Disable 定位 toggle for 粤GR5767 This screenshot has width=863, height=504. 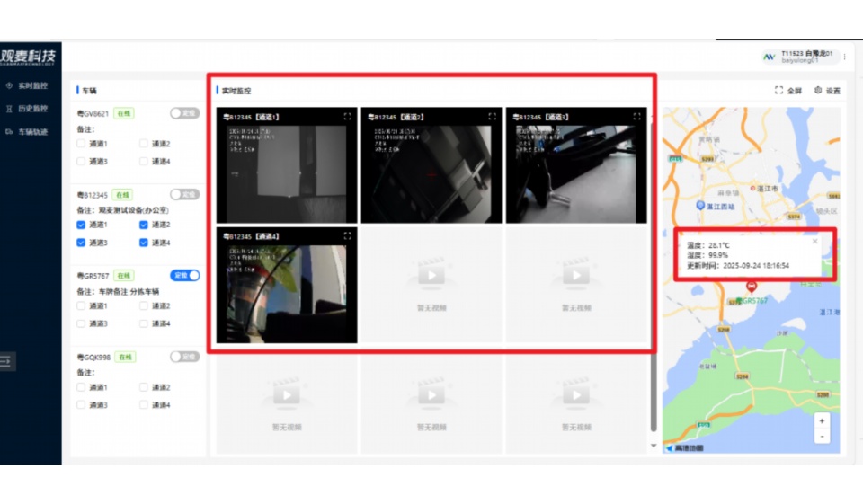[184, 275]
